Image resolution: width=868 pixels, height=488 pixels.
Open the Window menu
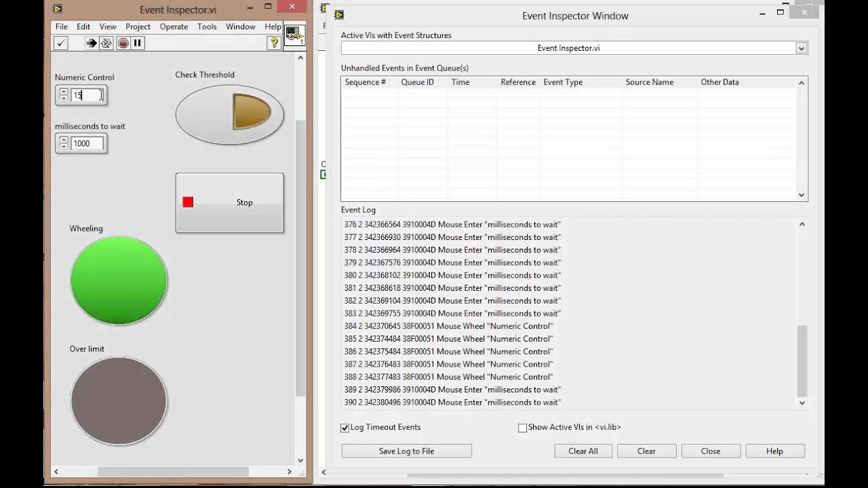[241, 26]
